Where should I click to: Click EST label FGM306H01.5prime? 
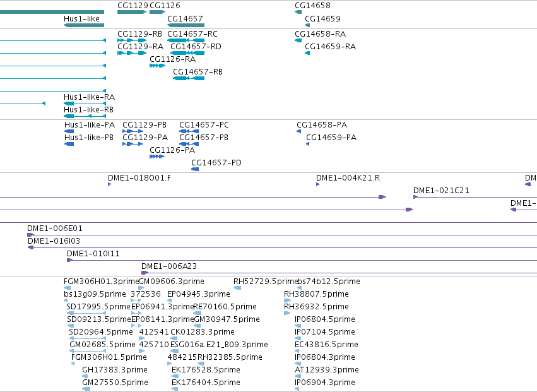coord(109,358)
